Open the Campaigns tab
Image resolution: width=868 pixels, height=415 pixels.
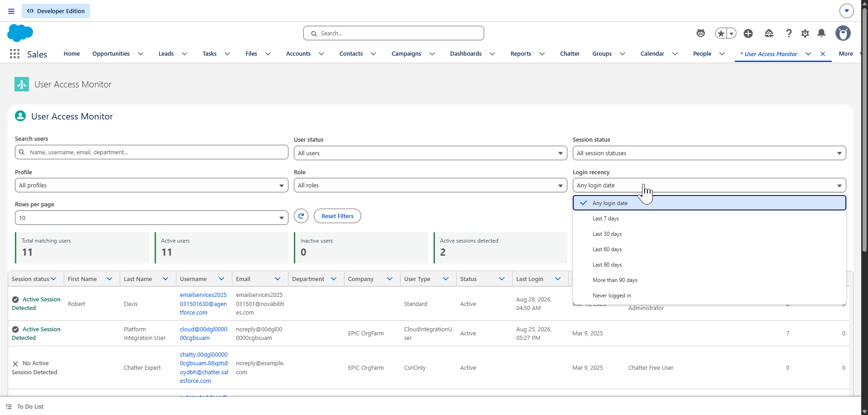point(406,53)
